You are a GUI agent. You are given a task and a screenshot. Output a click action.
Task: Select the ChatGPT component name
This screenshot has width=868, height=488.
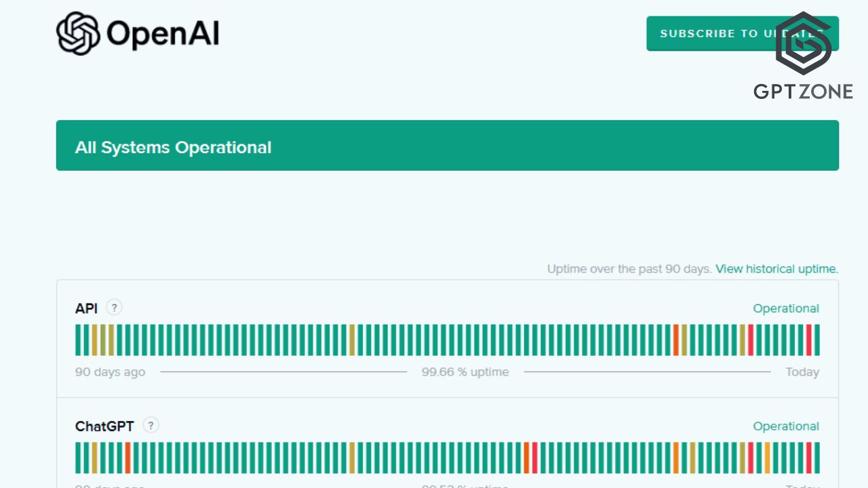pyautogui.click(x=104, y=426)
